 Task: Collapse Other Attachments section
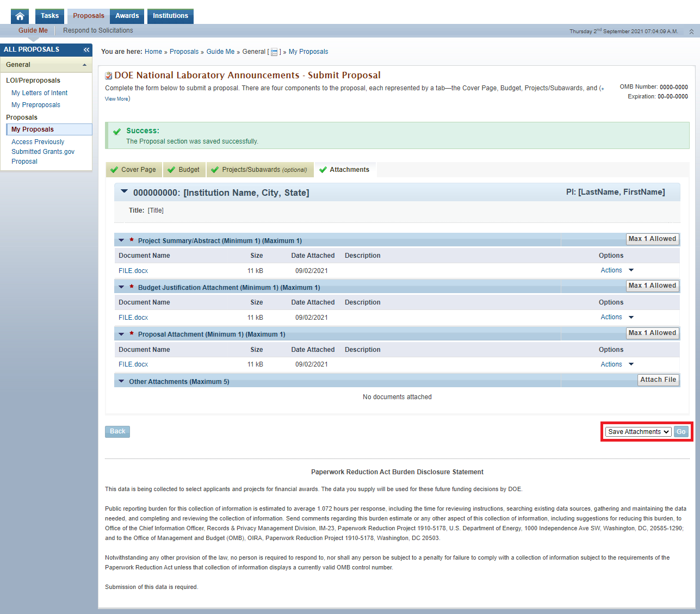tap(121, 381)
